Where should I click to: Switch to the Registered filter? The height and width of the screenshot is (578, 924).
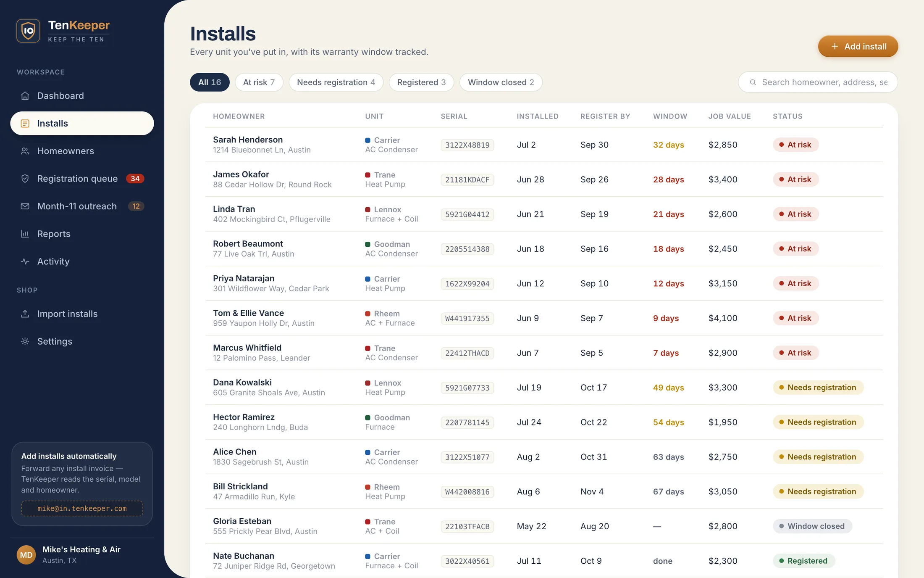[421, 82]
